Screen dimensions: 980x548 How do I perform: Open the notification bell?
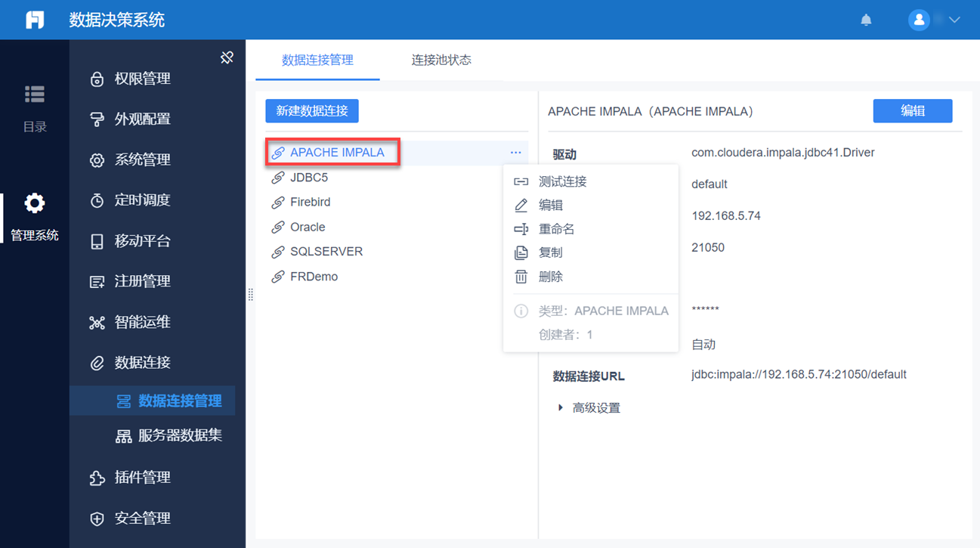pos(866,20)
